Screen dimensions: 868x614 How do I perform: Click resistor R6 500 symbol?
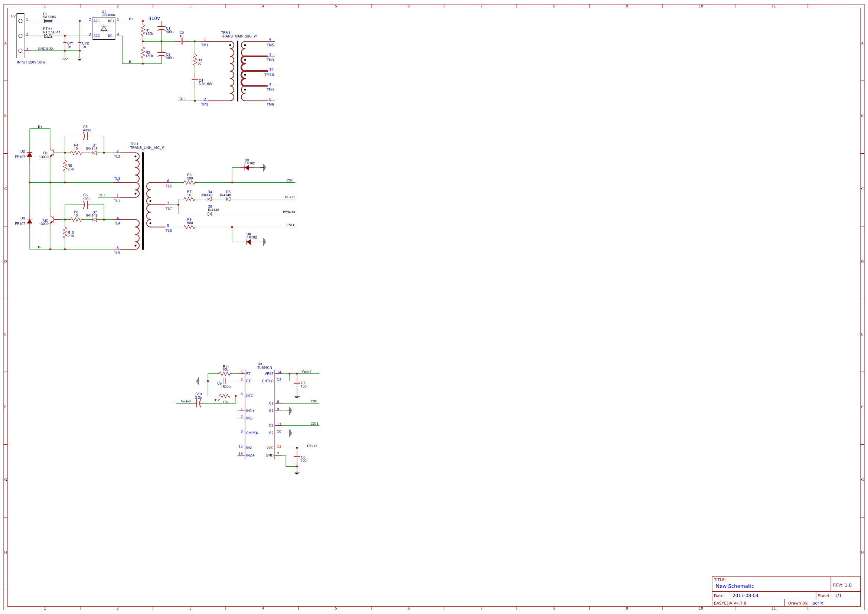[x=189, y=183]
